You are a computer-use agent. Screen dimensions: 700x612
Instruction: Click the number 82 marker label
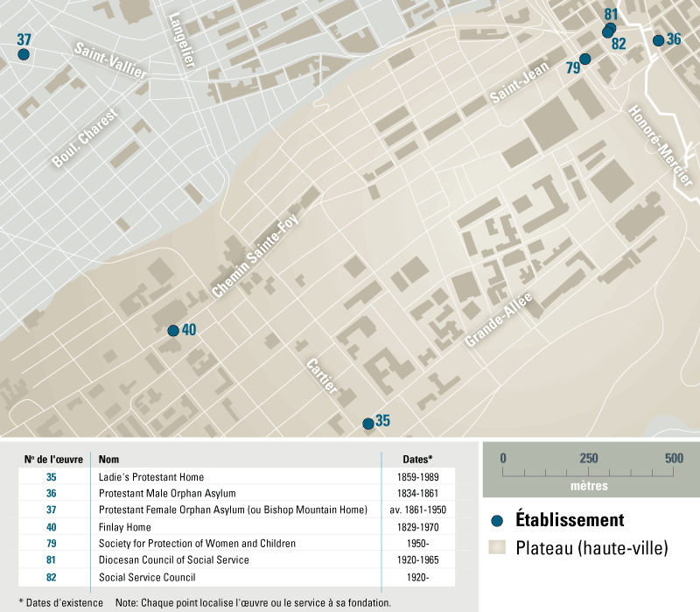(x=619, y=44)
